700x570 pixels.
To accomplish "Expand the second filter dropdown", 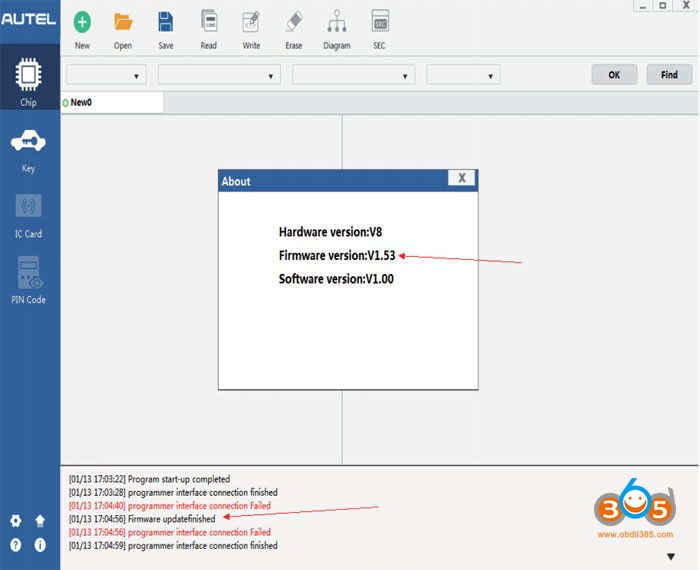I will point(219,75).
